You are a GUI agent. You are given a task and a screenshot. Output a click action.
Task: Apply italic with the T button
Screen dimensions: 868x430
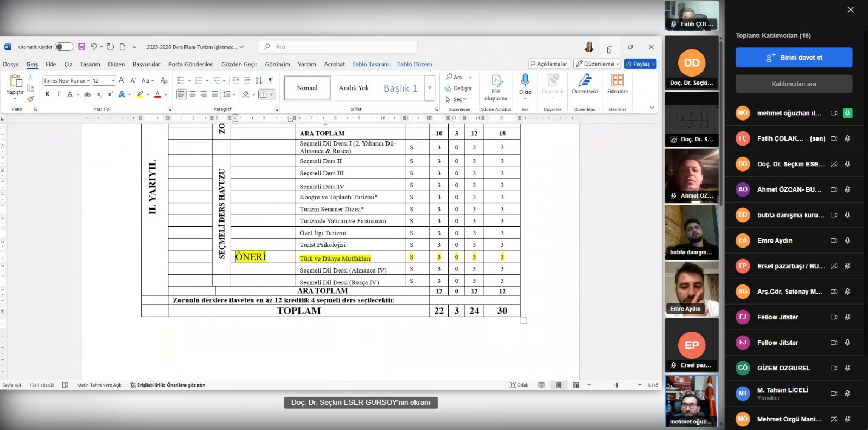point(59,94)
